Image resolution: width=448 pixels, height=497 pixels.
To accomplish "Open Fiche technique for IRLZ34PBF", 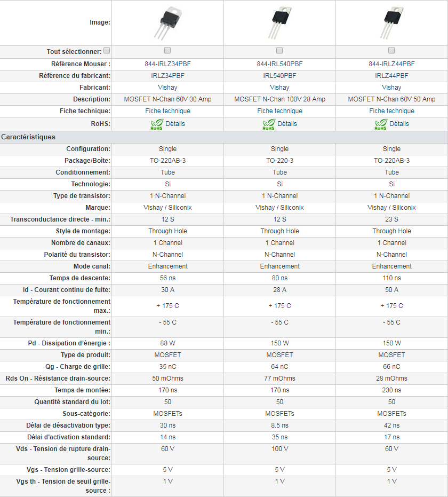I will point(167,111).
